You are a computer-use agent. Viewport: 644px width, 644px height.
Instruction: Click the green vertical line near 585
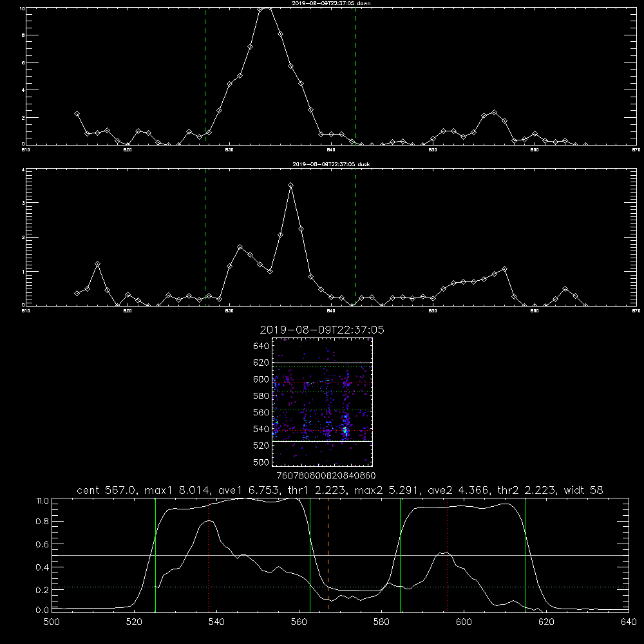400,554
